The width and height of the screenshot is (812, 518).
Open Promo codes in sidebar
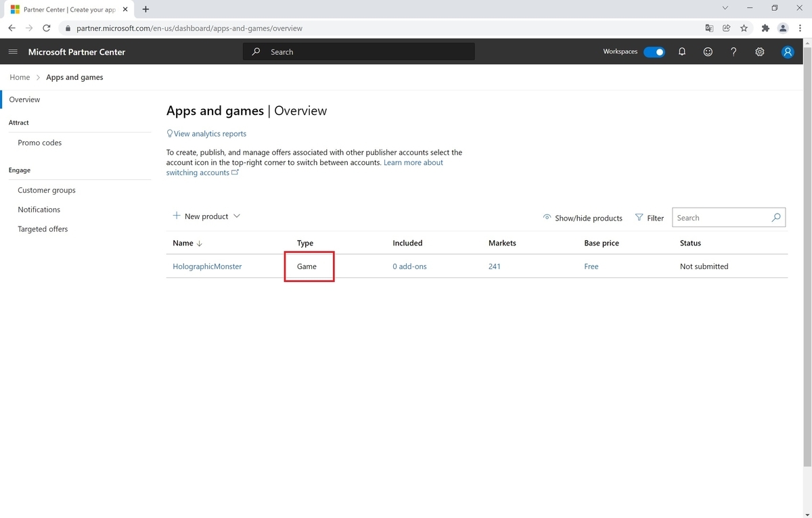pyautogui.click(x=40, y=143)
